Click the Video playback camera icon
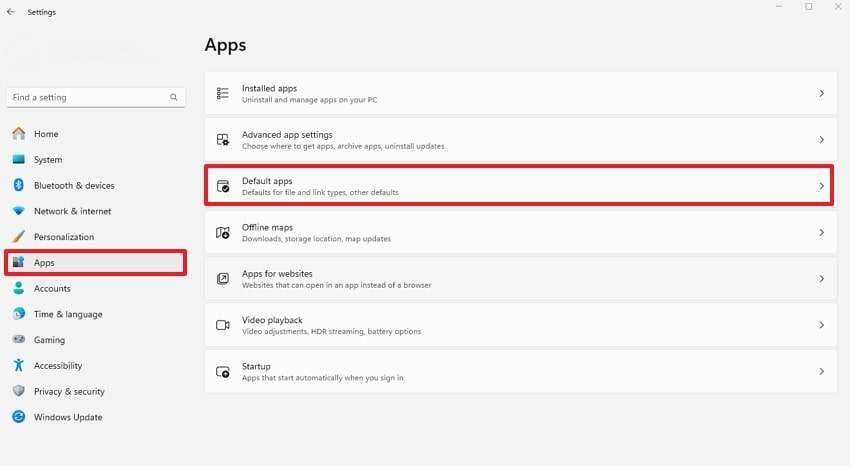The height and width of the screenshot is (466, 850). coord(223,325)
